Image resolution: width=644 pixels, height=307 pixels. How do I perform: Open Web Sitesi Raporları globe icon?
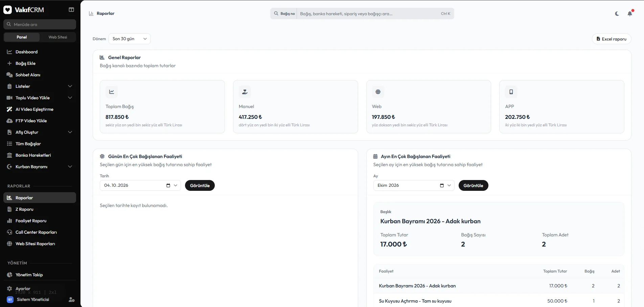tap(9, 244)
